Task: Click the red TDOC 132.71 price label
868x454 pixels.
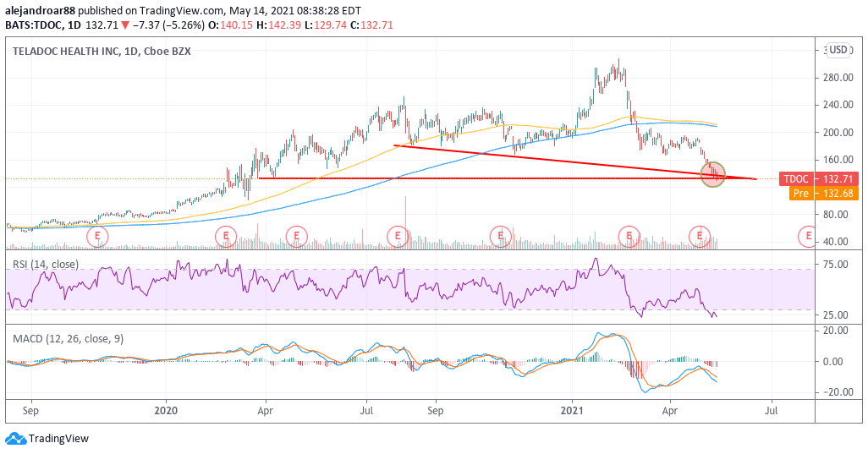Action: click(819, 178)
